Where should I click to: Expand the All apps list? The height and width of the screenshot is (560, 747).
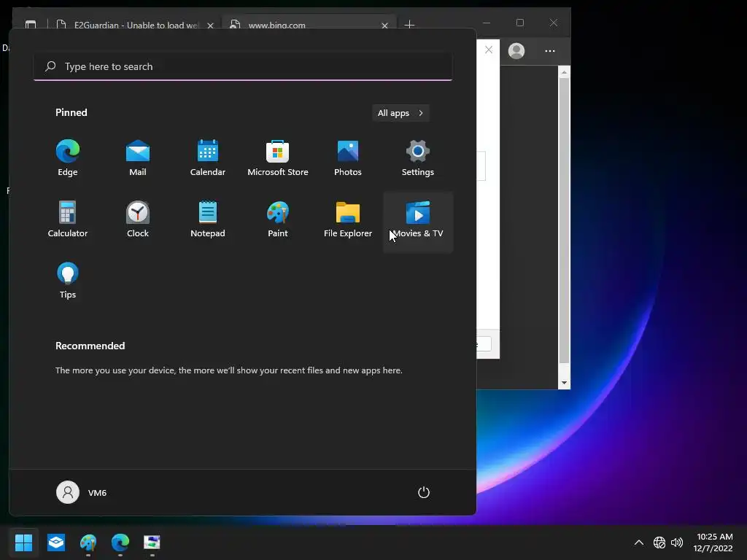(x=400, y=113)
